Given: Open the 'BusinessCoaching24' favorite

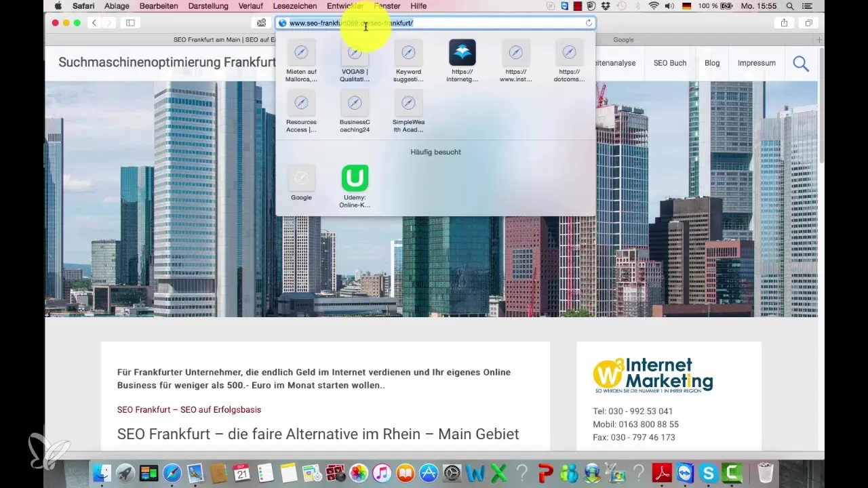Looking at the screenshot, I should [x=355, y=112].
